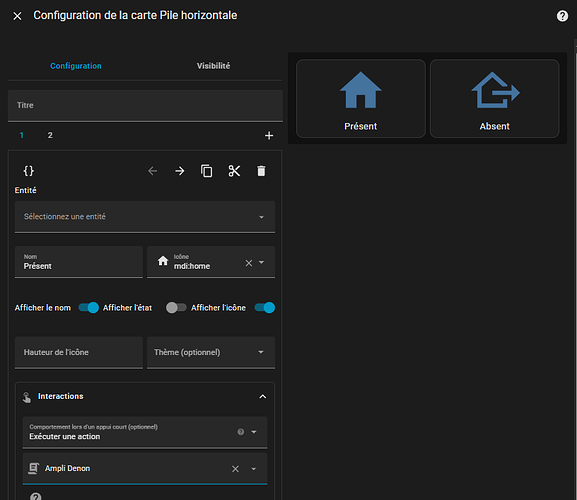This screenshot has height=500, width=577.
Task: Open the code editor braces icon
Action: click(x=29, y=171)
